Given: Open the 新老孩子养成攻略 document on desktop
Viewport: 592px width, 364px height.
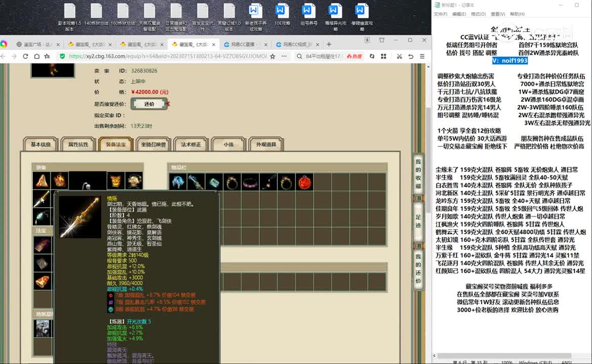Looking at the screenshot, I should coord(256,17).
